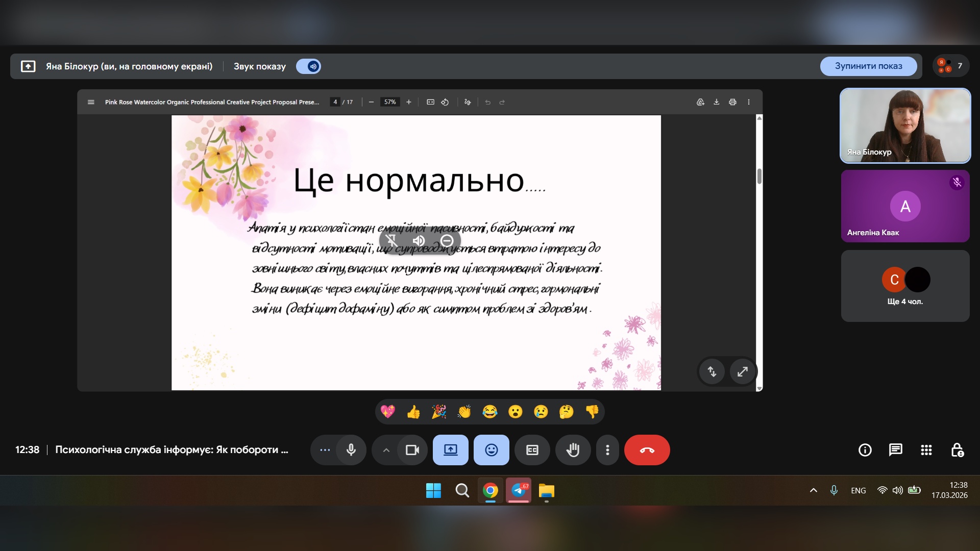Screen dimensions: 980x551
Task: Open audio settings three dots
Action: tap(325, 450)
